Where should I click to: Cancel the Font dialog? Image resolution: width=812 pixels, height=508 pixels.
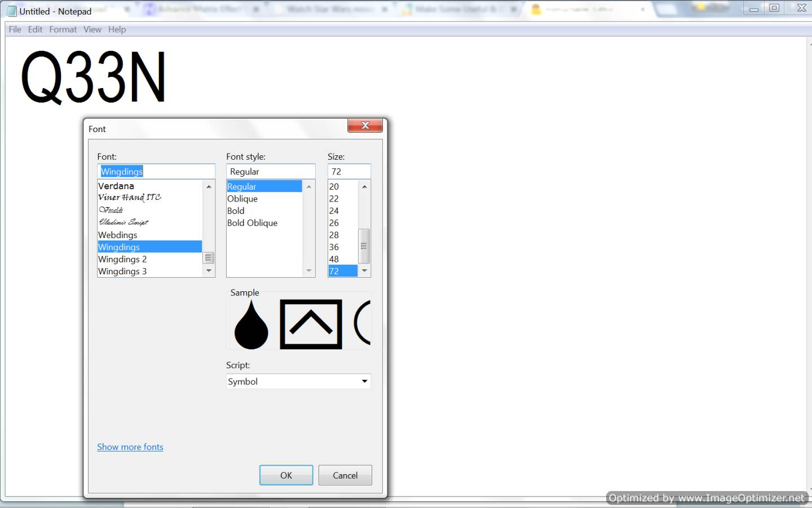[x=345, y=475]
